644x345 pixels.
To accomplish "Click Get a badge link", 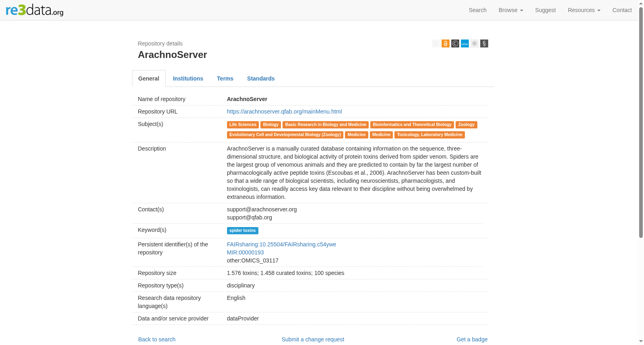I will [472, 339].
